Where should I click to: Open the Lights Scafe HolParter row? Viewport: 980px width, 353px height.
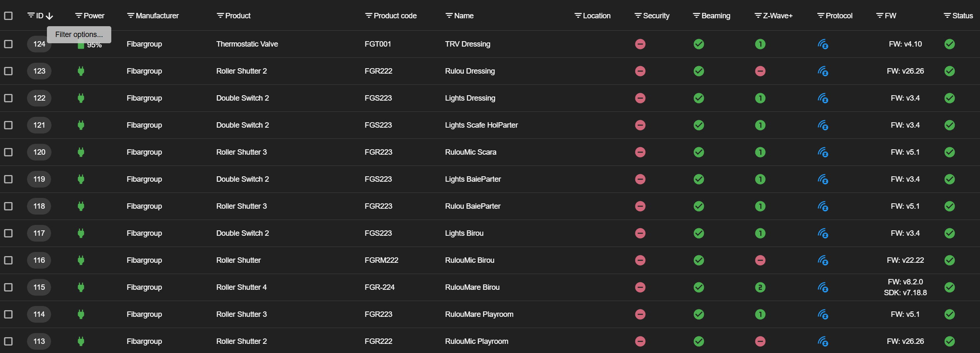pos(481,125)
